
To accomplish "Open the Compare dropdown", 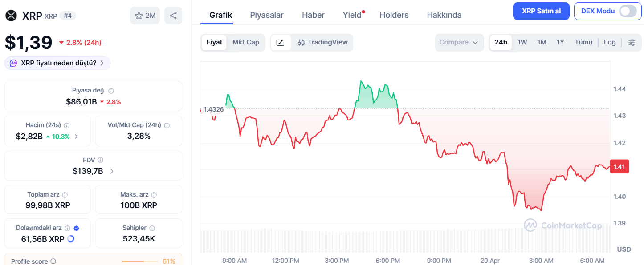I will pos(459,43).
